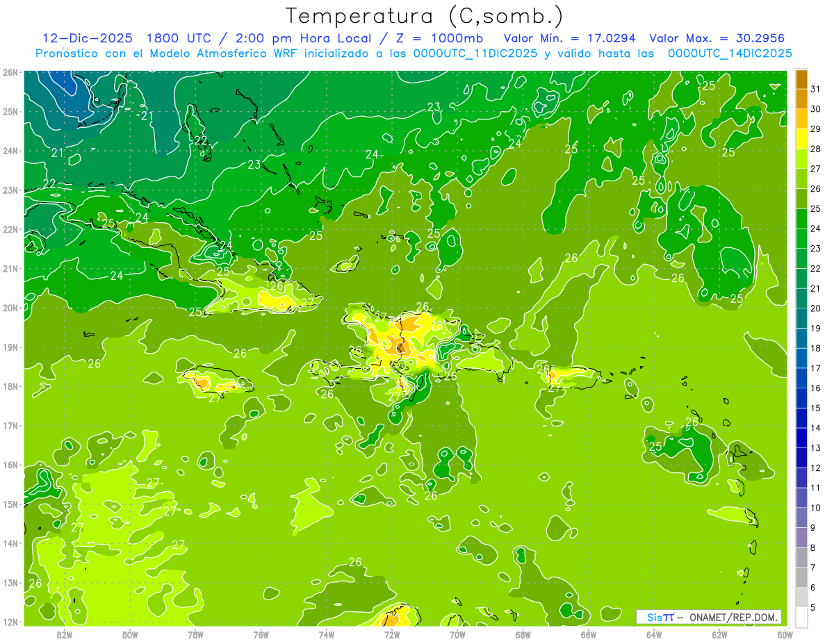Click the 19N latitude axis label
This screenshot has height=644, width=834.
click(10, 347)
